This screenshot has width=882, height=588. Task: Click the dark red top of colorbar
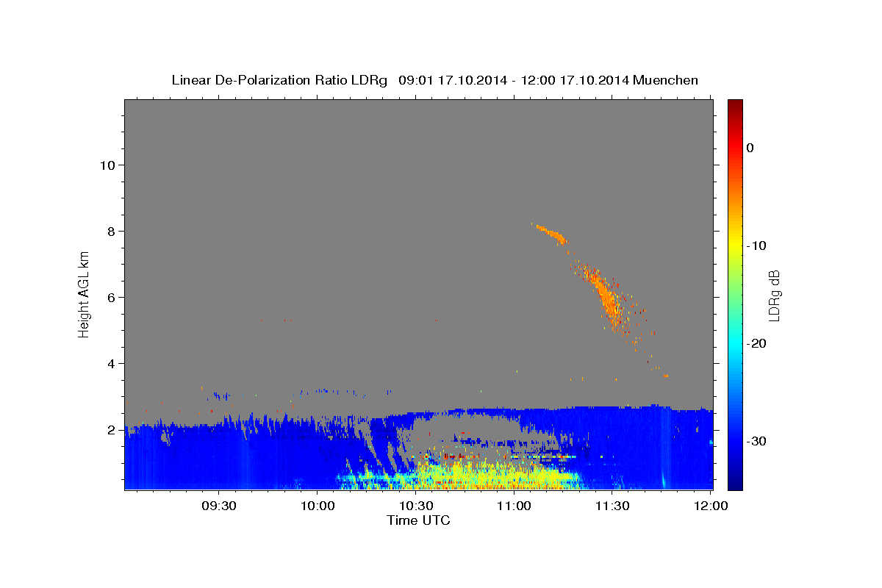click(x=735, y=107)
